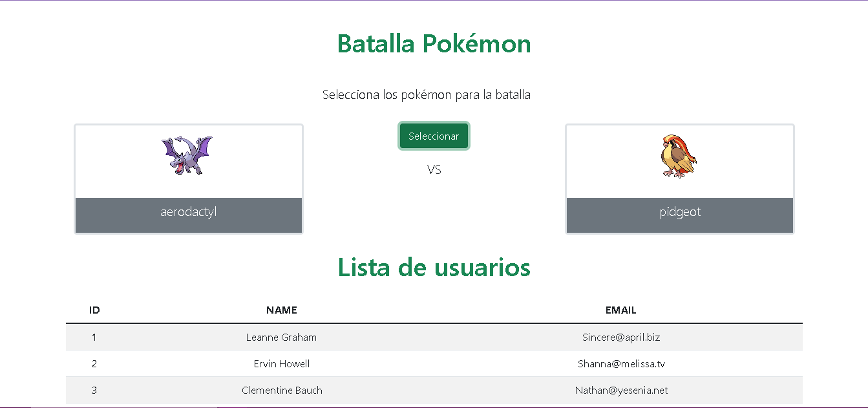This screenshot has height=408, width=868.
Task: Select the Clementine Bauch name cell
Action: pos(282,390)
